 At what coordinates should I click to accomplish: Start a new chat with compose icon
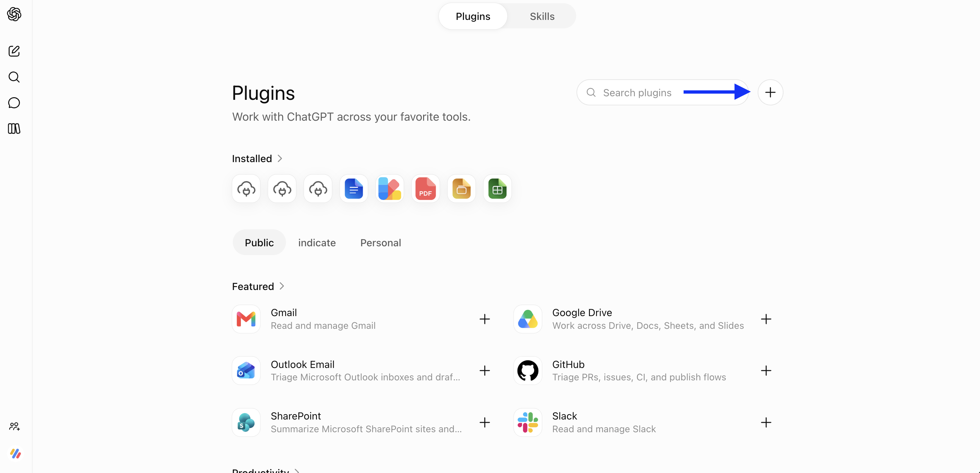tap(14, 51)
